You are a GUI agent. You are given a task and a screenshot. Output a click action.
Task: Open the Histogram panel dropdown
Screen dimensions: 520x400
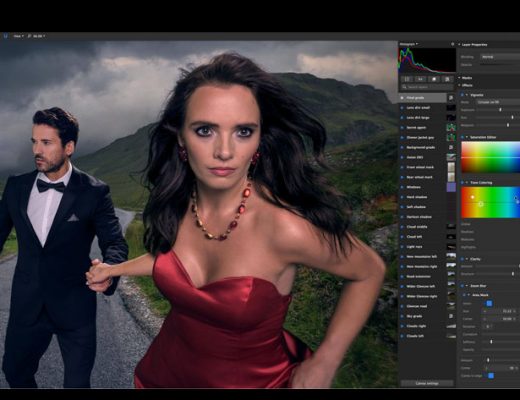[409, 44]
